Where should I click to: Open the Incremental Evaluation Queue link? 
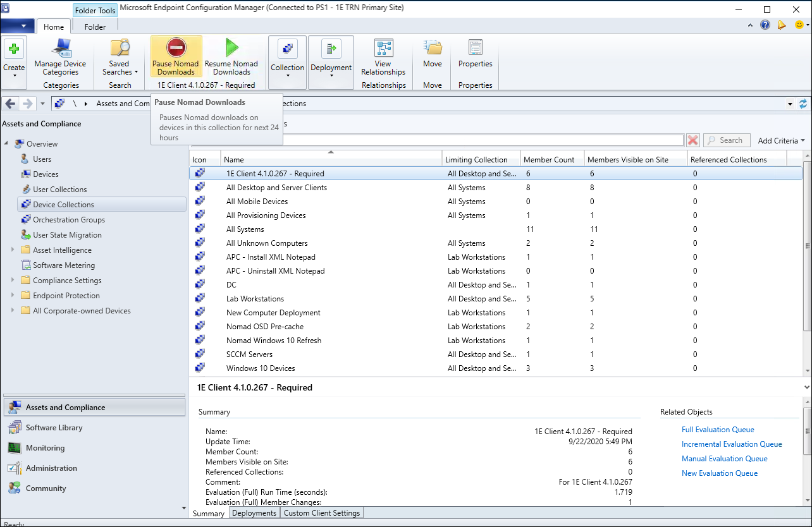tap(732, 444)
